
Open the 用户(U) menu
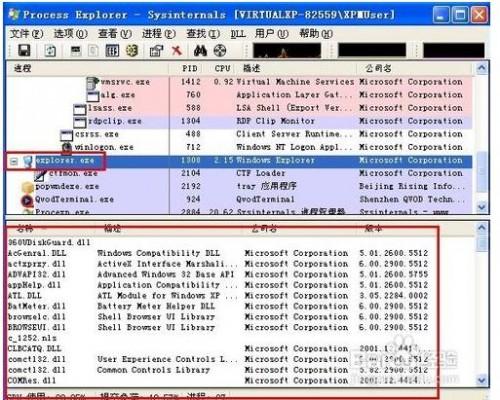[x=272, y=34]
